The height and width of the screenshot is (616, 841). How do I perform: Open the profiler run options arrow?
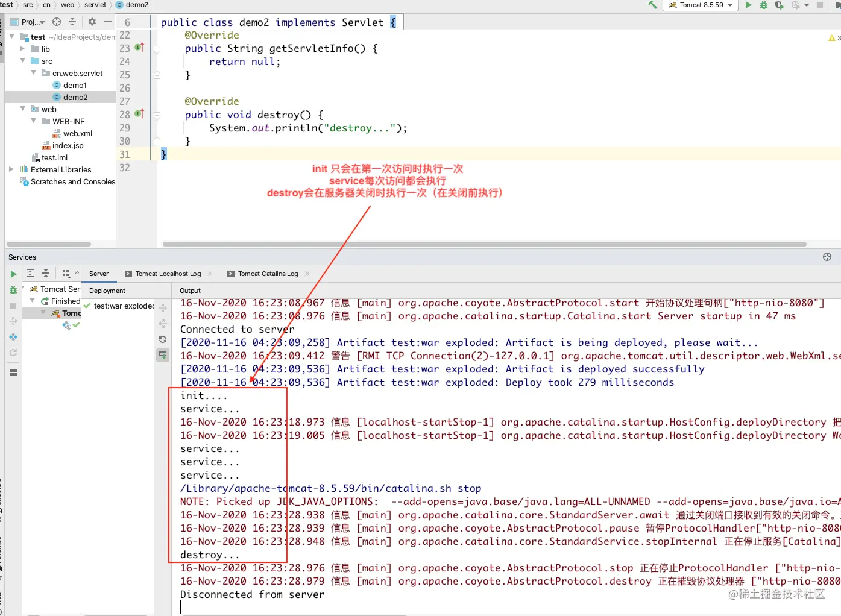point(806,5)
